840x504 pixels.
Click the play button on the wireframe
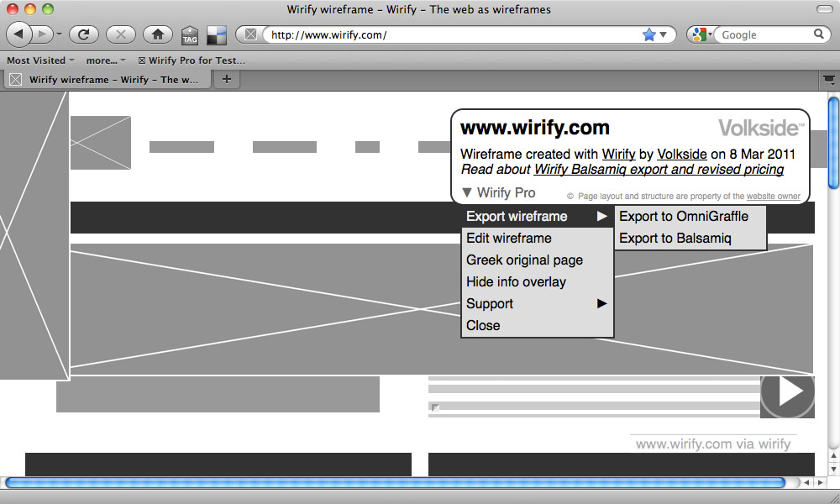[x=788, y=396]
